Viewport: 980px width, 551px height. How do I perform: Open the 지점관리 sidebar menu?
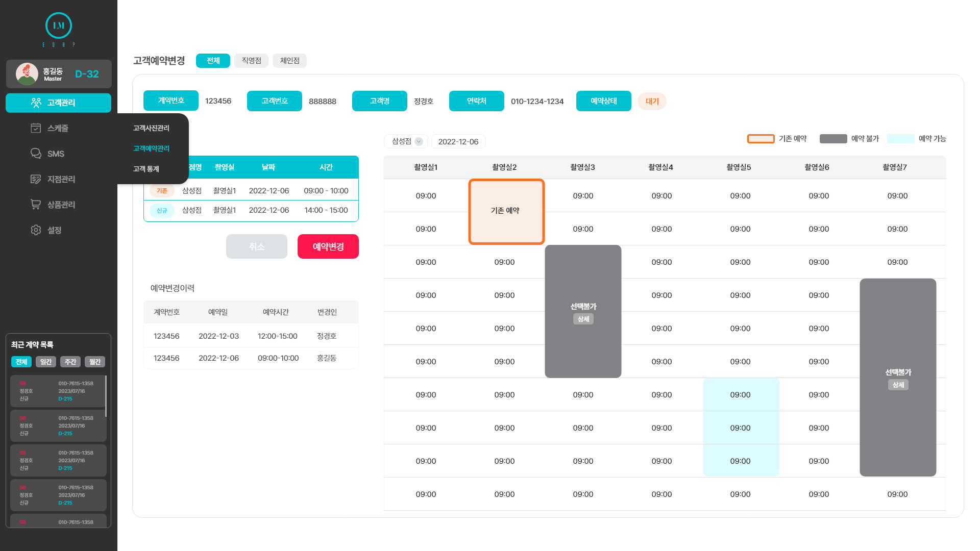[x=58, y=179]
